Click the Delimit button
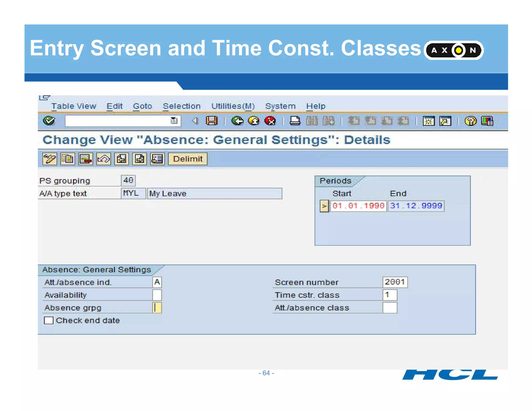This screenshot has width=532, height=411. [x=188, y=159]
